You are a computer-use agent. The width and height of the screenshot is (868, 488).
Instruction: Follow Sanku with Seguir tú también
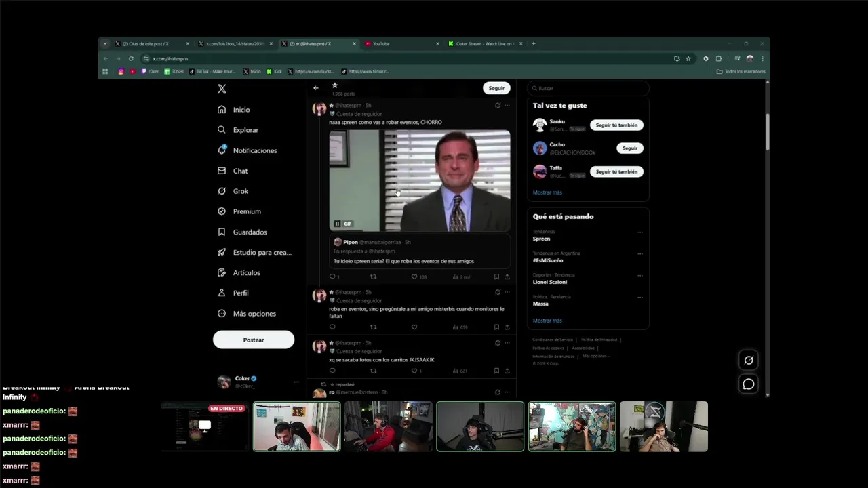(616, 125)
